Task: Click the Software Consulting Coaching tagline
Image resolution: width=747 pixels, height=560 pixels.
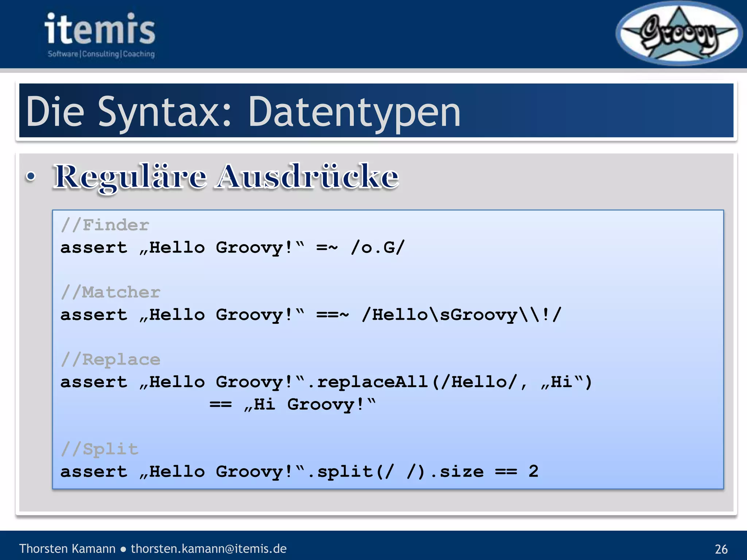Action: [x=101, y=54]
